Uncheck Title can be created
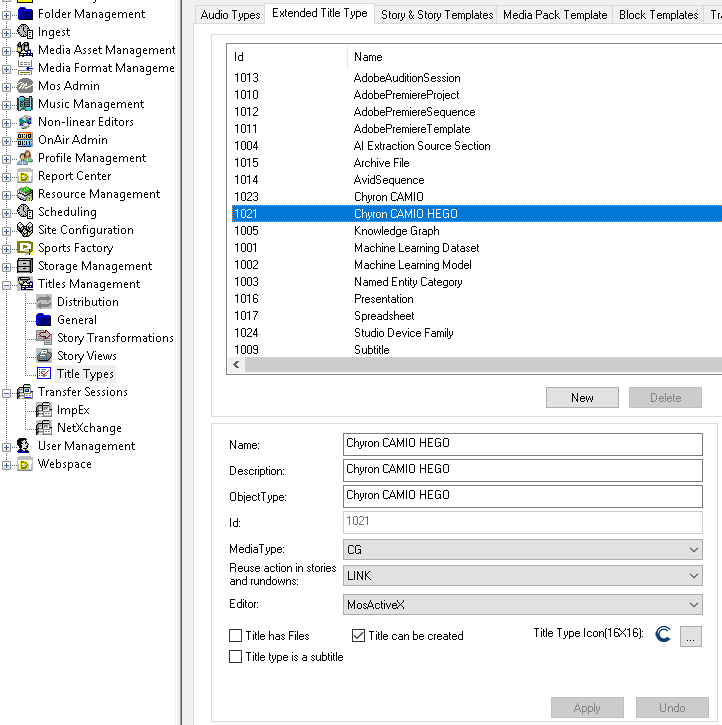Screen dimensions: 722x725 pos(359,636)
